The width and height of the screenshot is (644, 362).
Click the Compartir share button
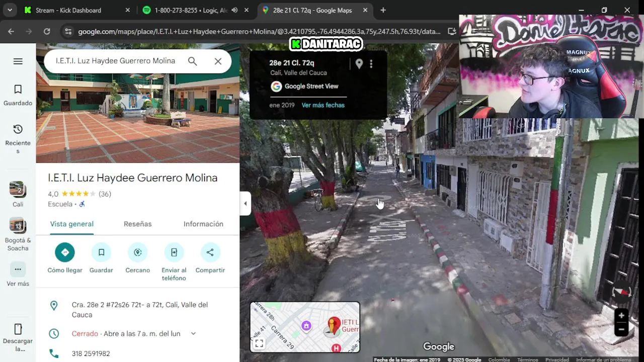(x=210, y=252)
